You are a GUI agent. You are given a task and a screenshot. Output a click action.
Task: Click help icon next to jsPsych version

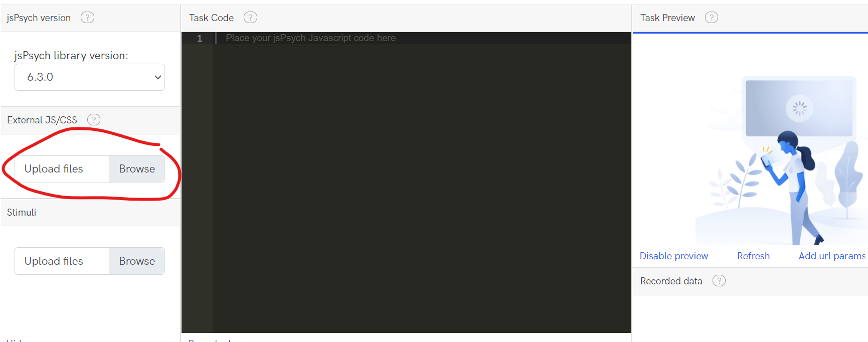(87, 18)
